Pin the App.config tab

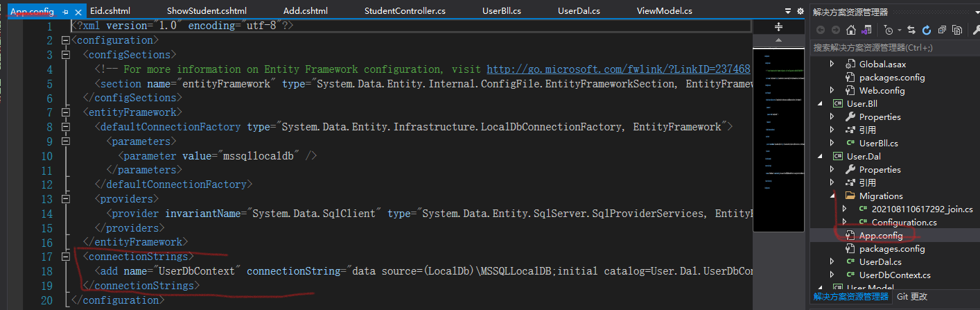tap(65, 12)
